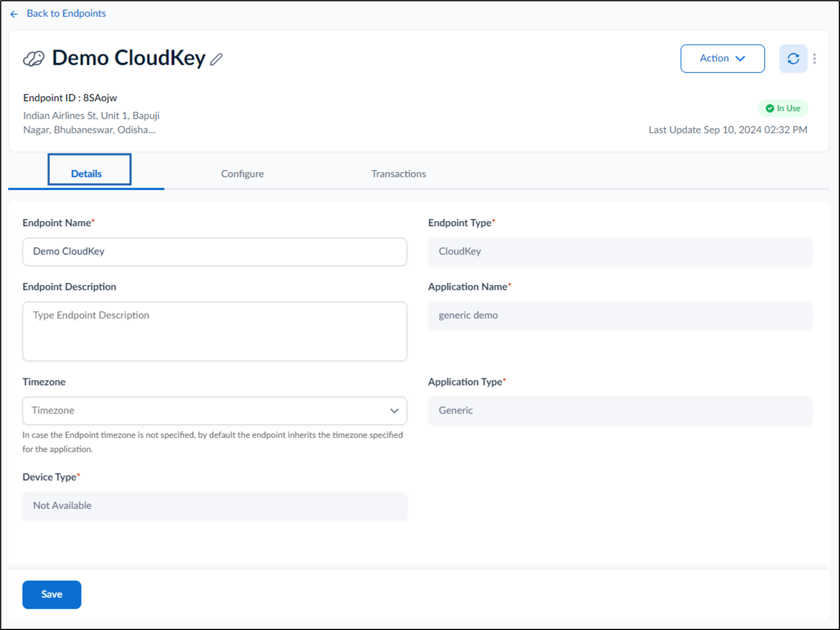Go back via Back to Endpoints link
This screenshot has width=840, height=630.
(66, 13)
